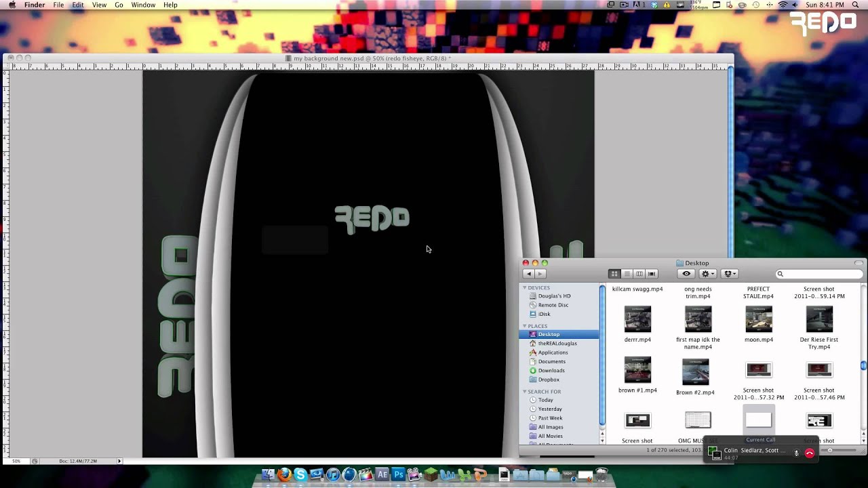Open the Edit menu

pyautogui.click(x=78, y=5)
